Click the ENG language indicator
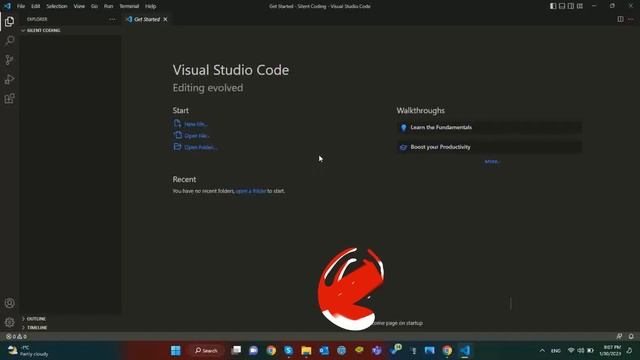Image resolution: width=640 pixels, height=360 pixels. (x=556, y=351)
